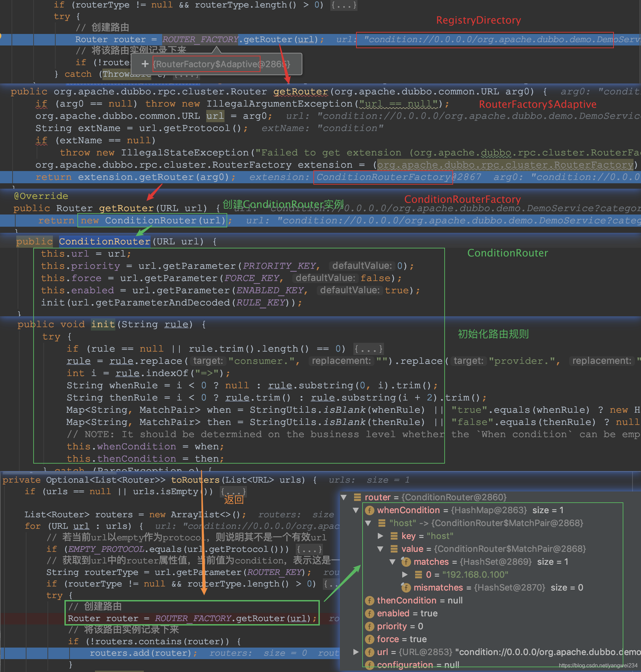641x672 pixels.
Task: Click the object icon beside router variable
Action: [357, 497]
